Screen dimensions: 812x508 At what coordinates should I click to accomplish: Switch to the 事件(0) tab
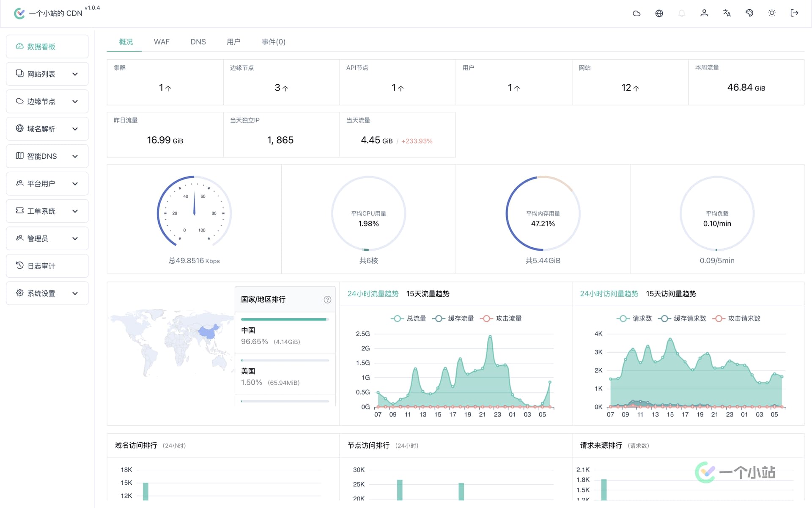tap(274, 41)
